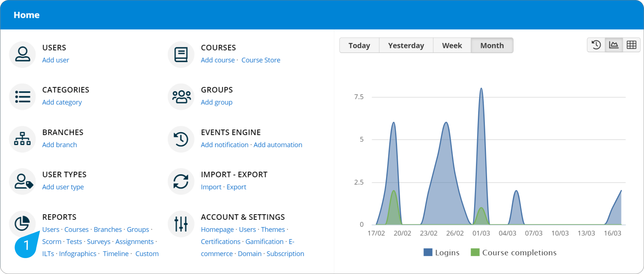Open the Users report link
The width and height of the screenshot is (644, 274).
[x=51, y=229]
